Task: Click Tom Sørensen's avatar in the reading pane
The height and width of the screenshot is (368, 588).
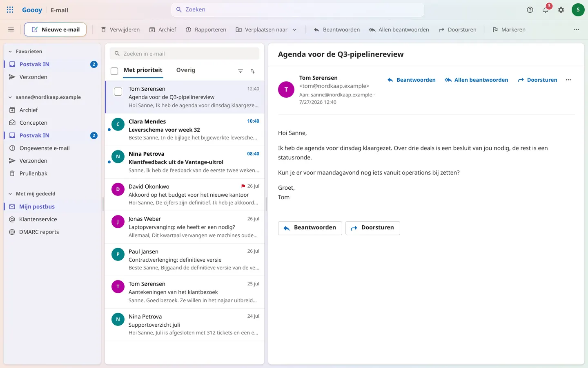Action: tap(286, 90)
